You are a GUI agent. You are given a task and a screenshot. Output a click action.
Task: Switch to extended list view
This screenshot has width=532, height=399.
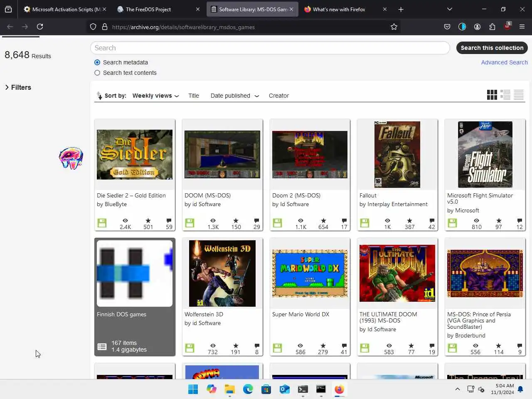tap(505, 95)
